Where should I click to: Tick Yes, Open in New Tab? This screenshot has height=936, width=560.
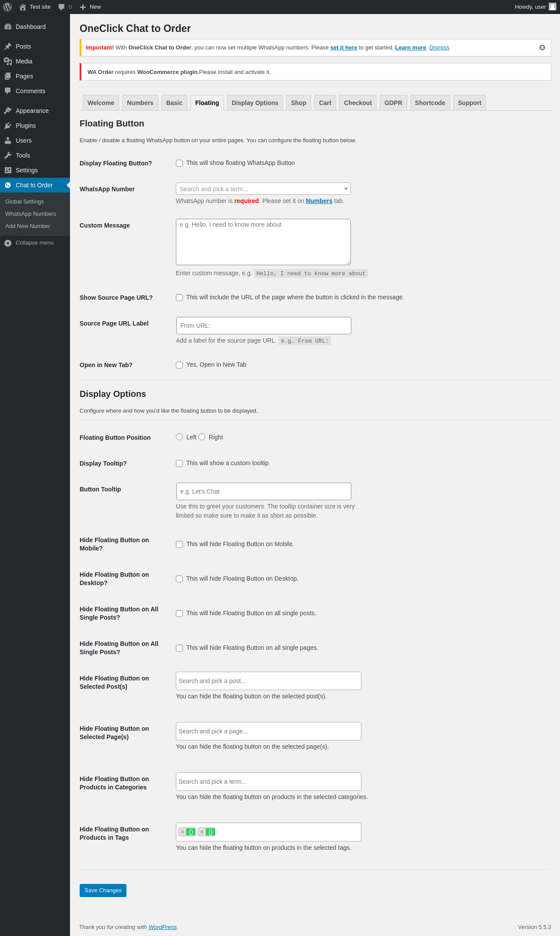click(179, 365)
